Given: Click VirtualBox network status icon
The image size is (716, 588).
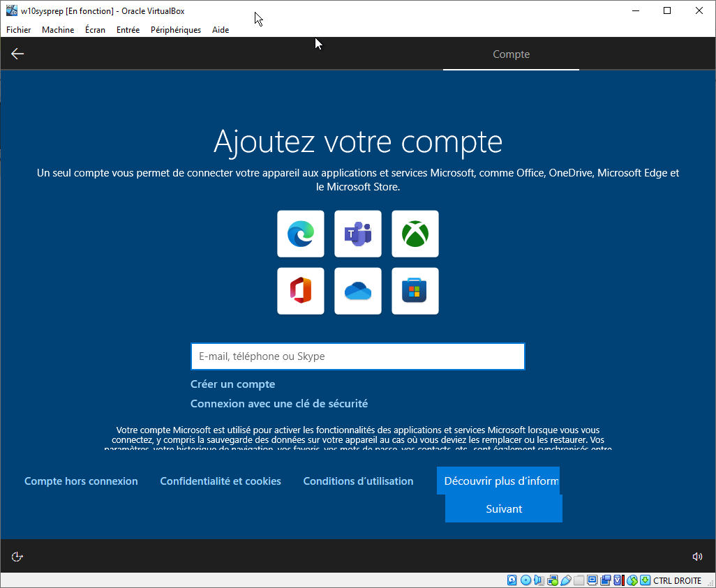Looking at the screenshot, I should click(x=553, y=580).
